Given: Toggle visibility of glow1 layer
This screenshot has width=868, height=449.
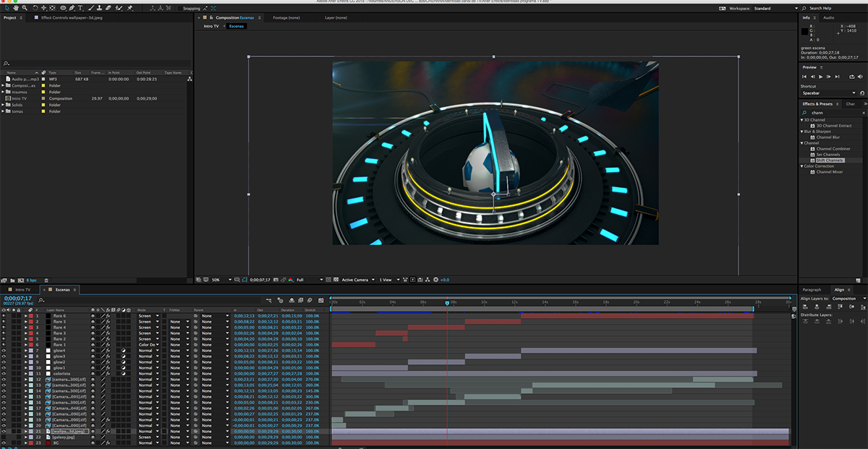Looking at the screenshot, I should (4, 368).
